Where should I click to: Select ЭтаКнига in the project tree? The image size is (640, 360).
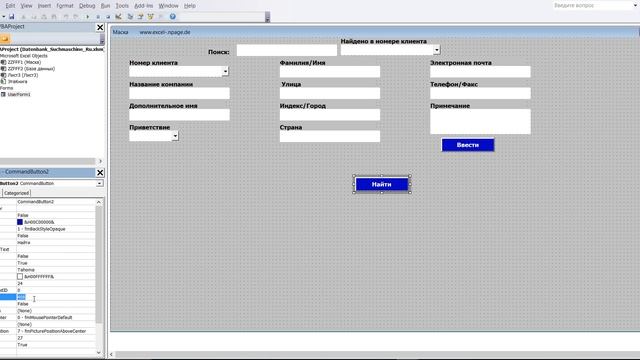point(17,82)
